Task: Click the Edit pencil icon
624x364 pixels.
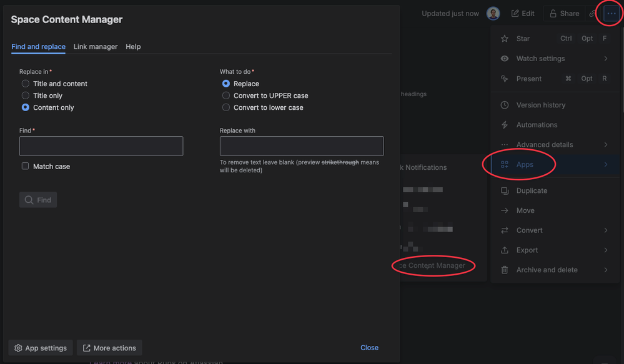Action: coord(515,14)
